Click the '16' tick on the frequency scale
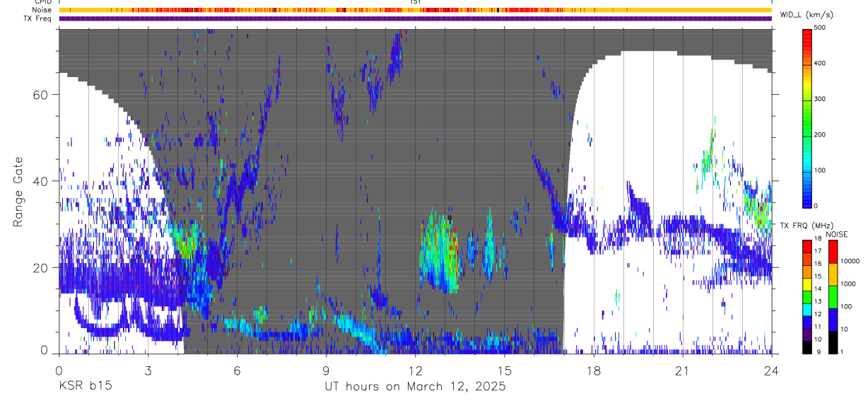 point(818,265)
